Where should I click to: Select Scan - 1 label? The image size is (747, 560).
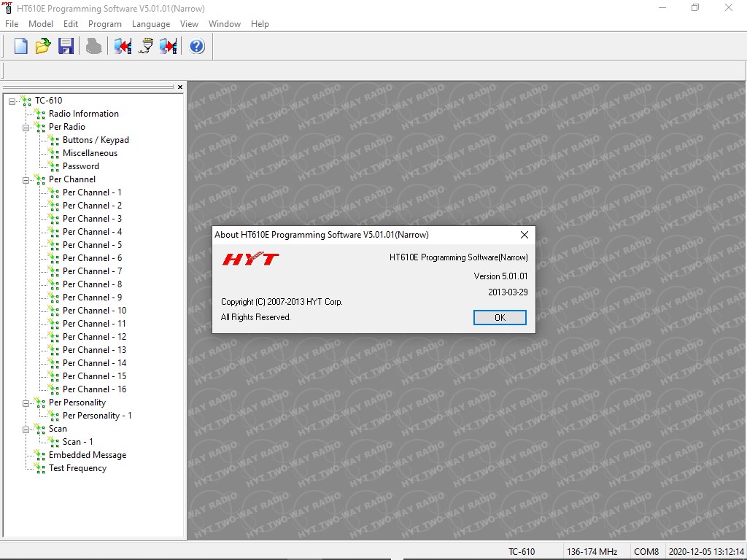[x=78, y=442]
